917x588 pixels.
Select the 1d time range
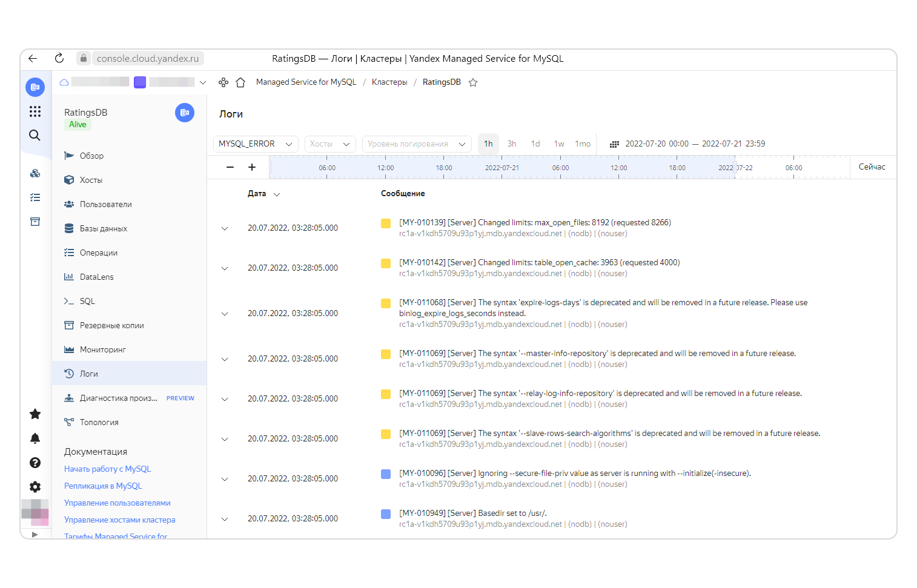[x=535, y=144]
